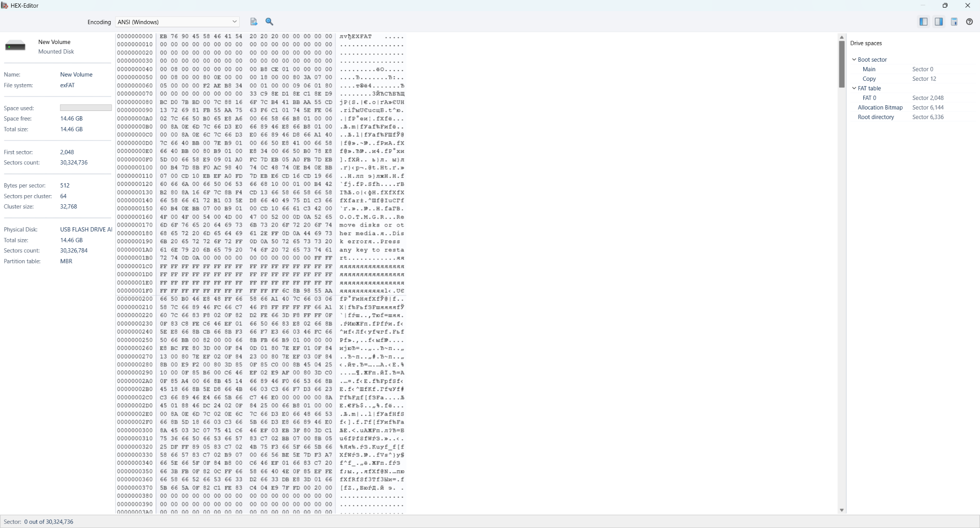Click offset row 0000000200 in hex view

(135, 299)
